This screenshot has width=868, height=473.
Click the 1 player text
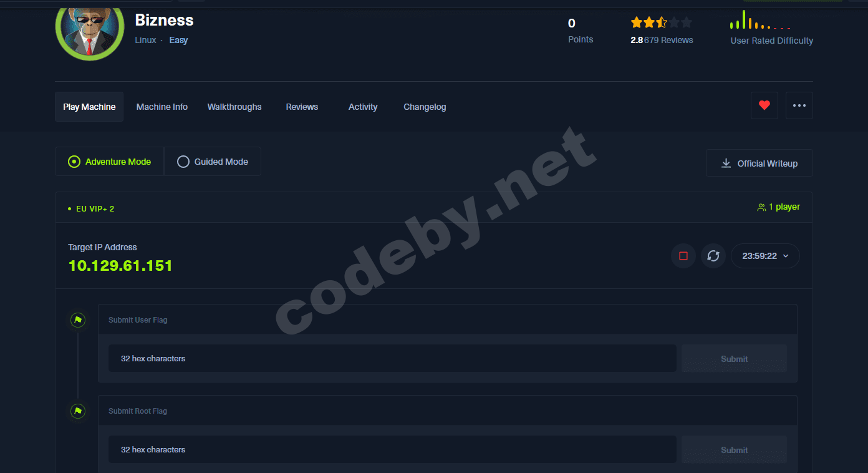coord(784,207)
